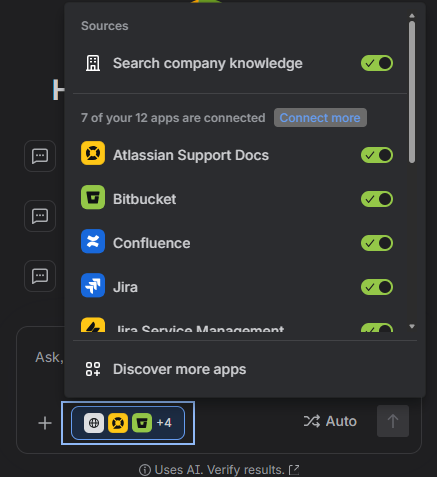Click the globe web source icon

(x=94, y=423)
